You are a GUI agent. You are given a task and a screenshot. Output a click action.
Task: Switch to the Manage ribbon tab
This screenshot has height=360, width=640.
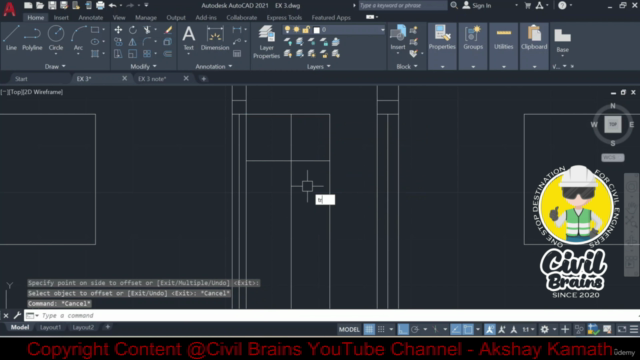coord(146,18)
